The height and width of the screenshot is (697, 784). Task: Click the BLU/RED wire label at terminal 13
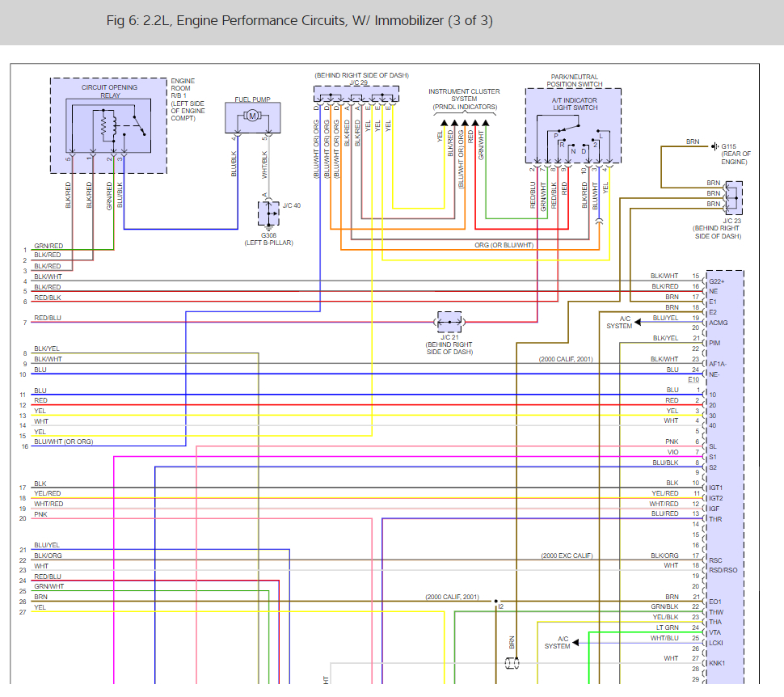665,514
